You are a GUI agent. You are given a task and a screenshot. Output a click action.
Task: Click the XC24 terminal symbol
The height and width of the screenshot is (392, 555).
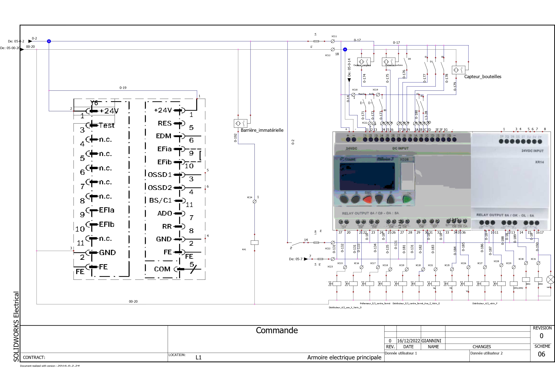254,201
